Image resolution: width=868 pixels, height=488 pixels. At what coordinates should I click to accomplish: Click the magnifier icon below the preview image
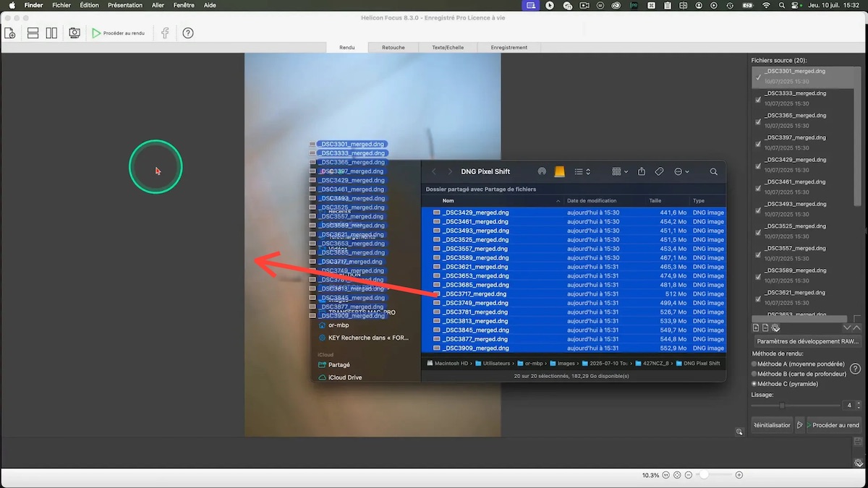tap(739, 432)
